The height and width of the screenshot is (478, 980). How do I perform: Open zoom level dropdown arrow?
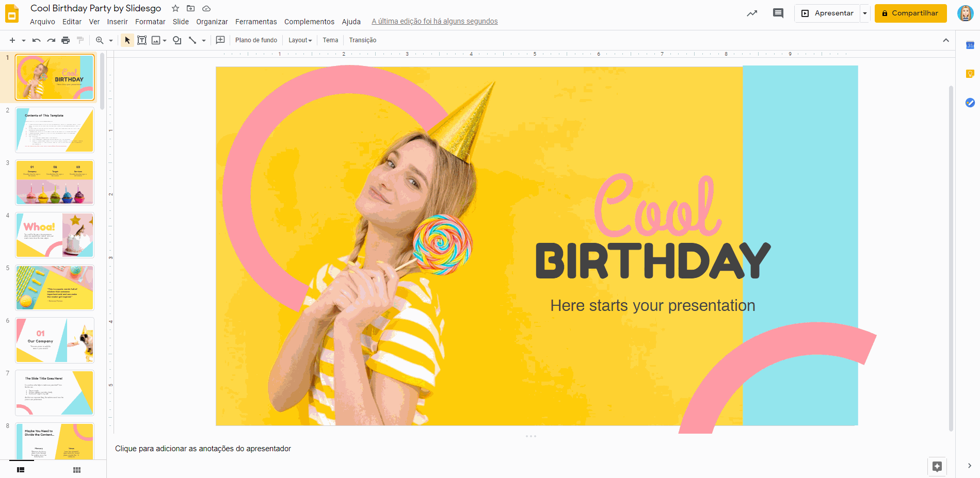(111, 40)
